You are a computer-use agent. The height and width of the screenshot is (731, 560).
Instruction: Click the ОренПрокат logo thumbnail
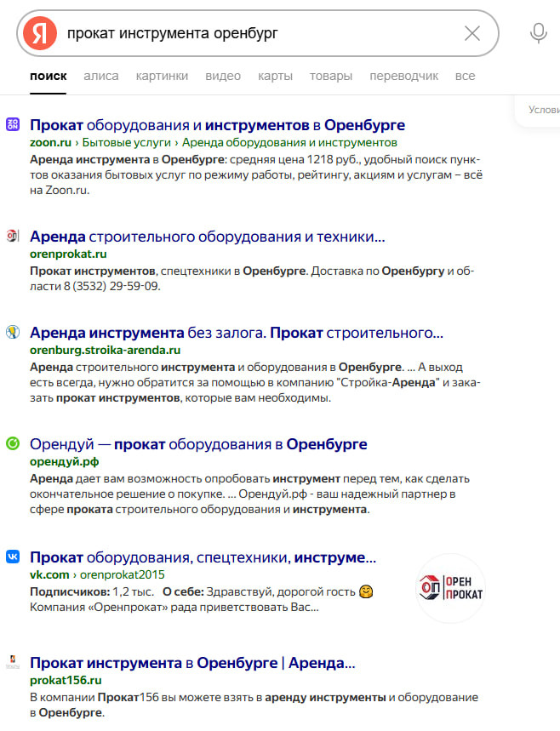450,588
